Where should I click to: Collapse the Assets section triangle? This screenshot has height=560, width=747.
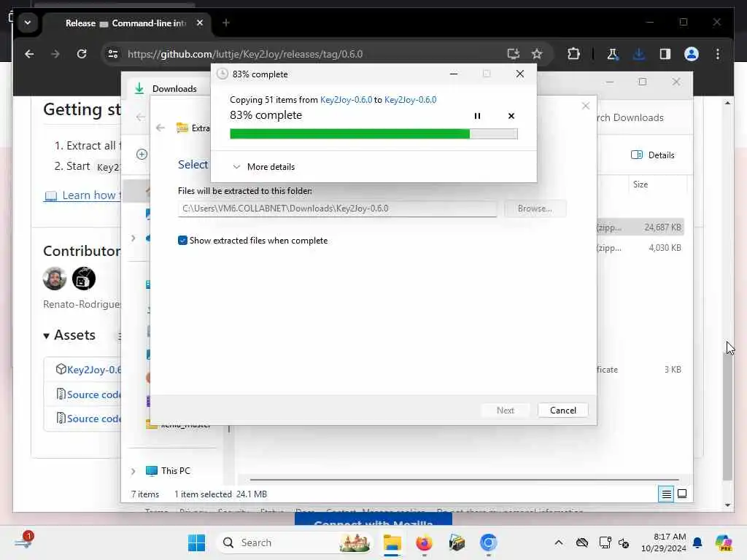[46, 335]
